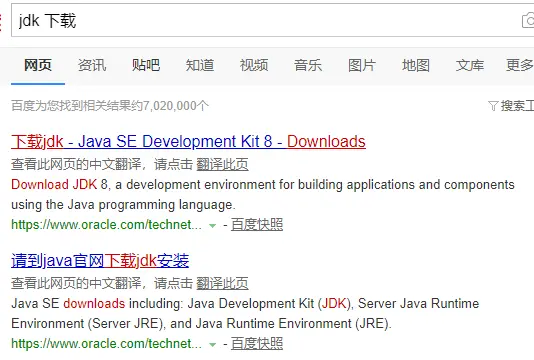
Task: Select the 文库 tab
Action: (x=470, y=65)
